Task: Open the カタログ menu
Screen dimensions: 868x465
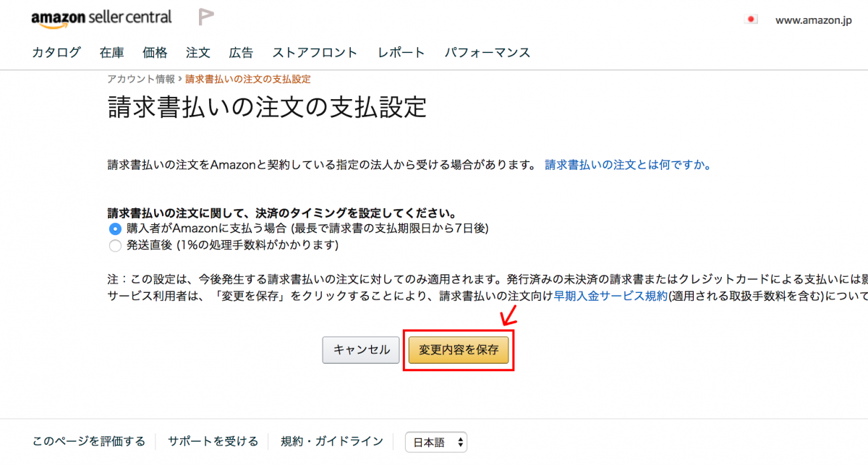Action: point(56,52)
